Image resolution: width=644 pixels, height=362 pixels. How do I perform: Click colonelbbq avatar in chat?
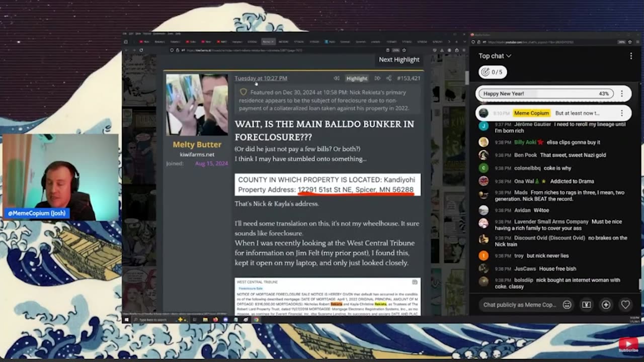click(484, 168)
